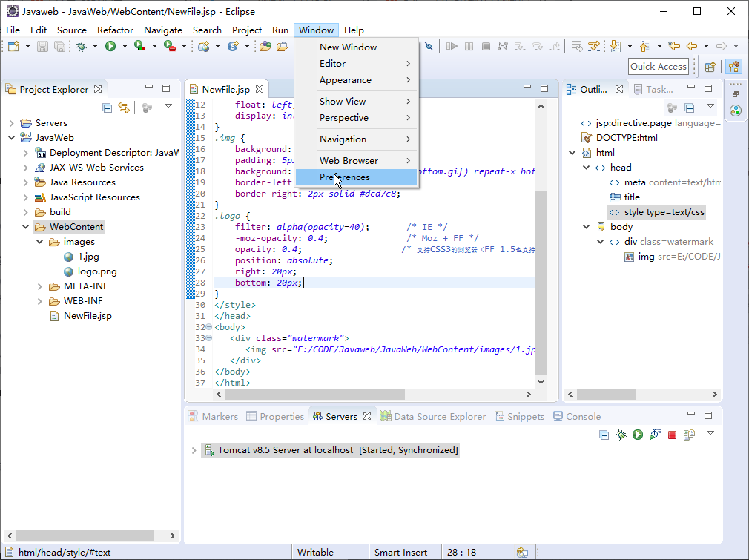Click the Debug bug icon in toolbar
The height and width of the screenshot is (560, 749).
point(82,46)
